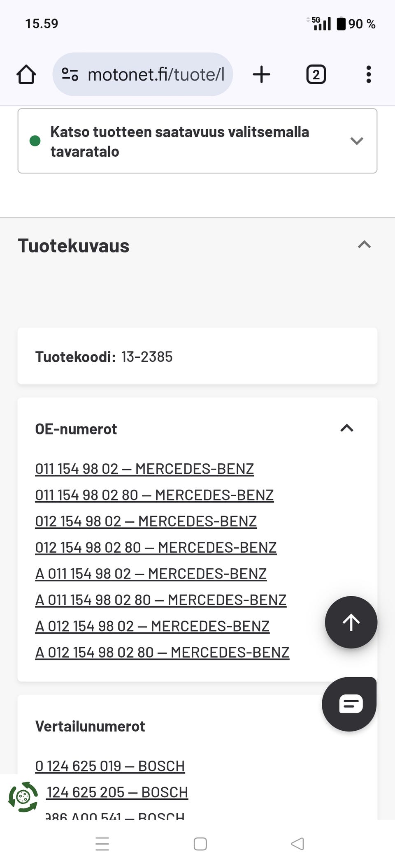
Task: Open the tab switcher showing 2 tabs
Action: pyautogui.click(x=316, y=75)
